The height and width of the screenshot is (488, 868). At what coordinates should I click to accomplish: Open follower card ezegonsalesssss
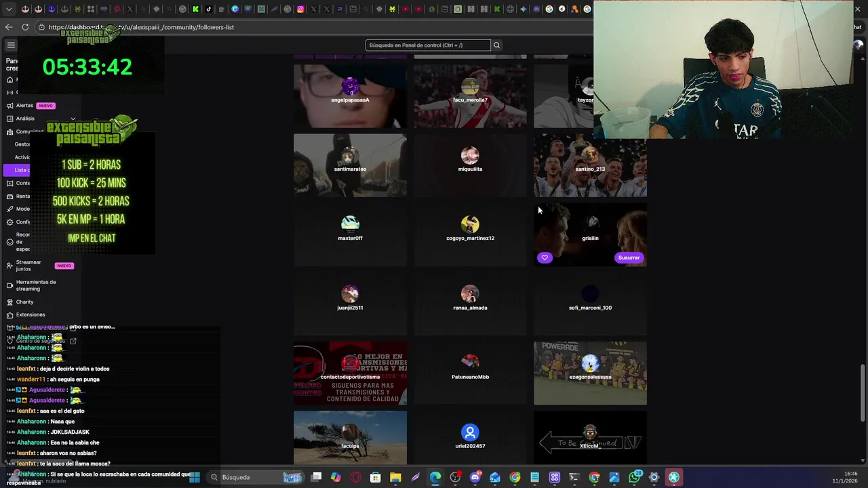pyautogui.click(x=590, y=373)
